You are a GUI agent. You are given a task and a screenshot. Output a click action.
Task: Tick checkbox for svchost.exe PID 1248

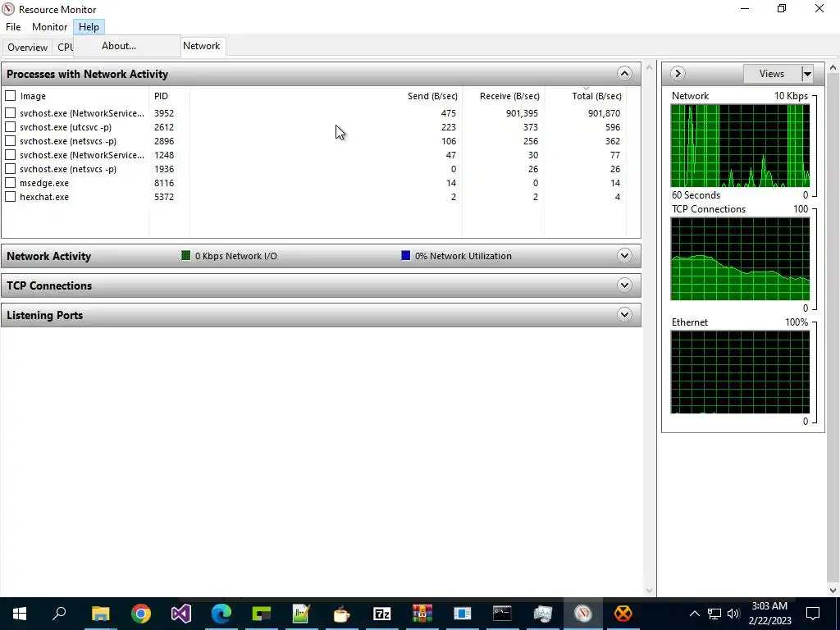point(10,155)
